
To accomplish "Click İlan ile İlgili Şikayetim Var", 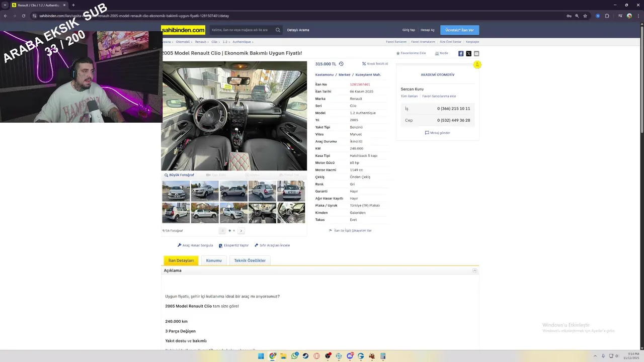I will click(350, 231).
